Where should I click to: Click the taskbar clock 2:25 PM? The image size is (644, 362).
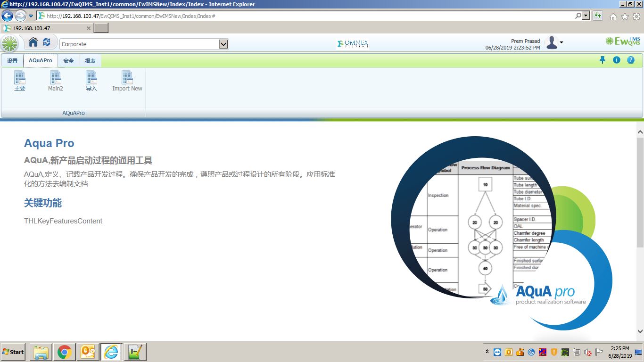619,348
